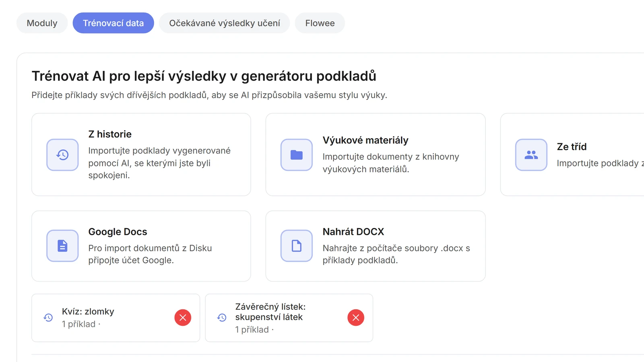
Task: Click the history clock icon in Z historie card
Action: [x=62, y=155]
